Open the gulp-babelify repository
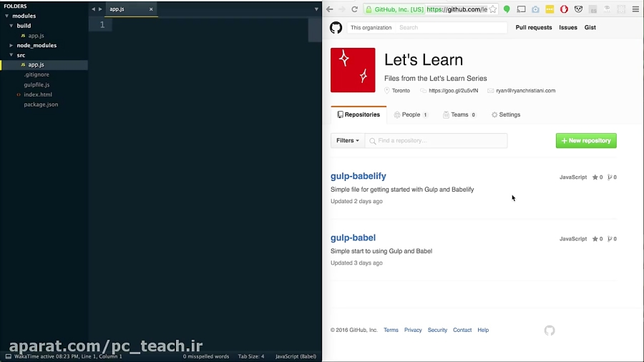Screen dimensions: 644x362 [x=358, y=176]
